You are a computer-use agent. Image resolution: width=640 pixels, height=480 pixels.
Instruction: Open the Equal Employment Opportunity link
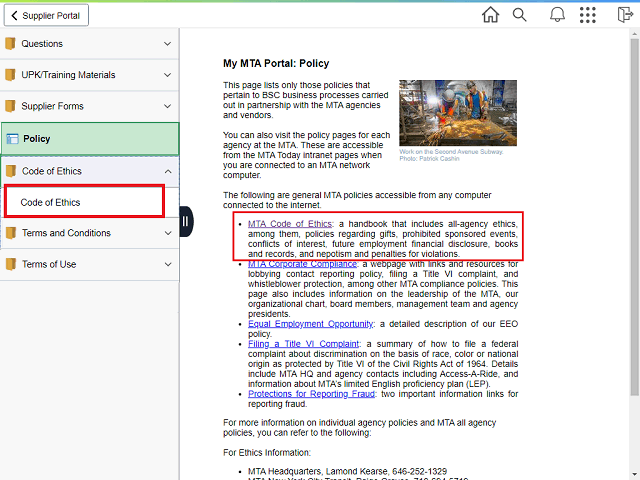pos(310,324)
